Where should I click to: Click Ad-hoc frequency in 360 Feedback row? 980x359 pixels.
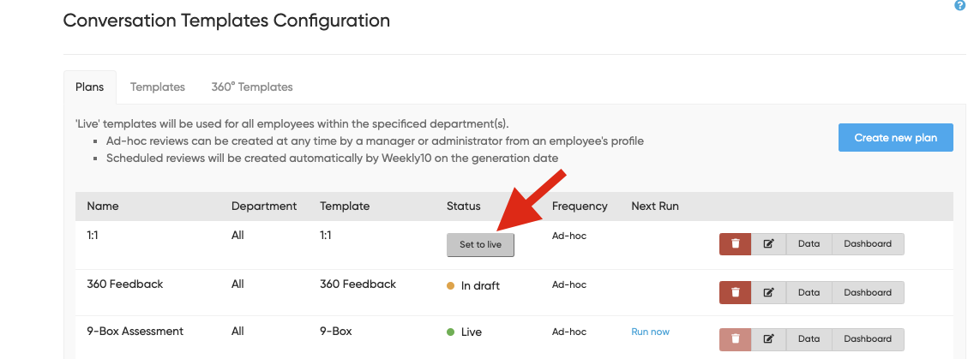click(569, 284)
